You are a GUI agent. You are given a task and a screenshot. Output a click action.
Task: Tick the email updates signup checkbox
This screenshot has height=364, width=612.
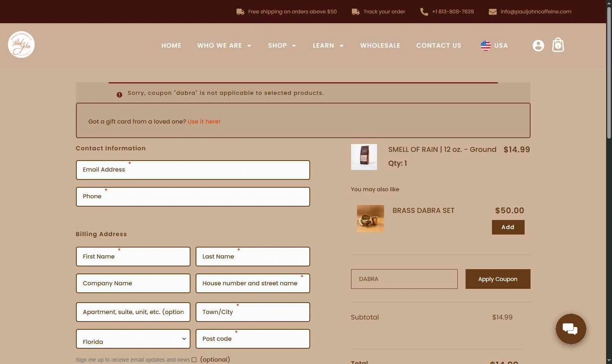click(194, 360)
